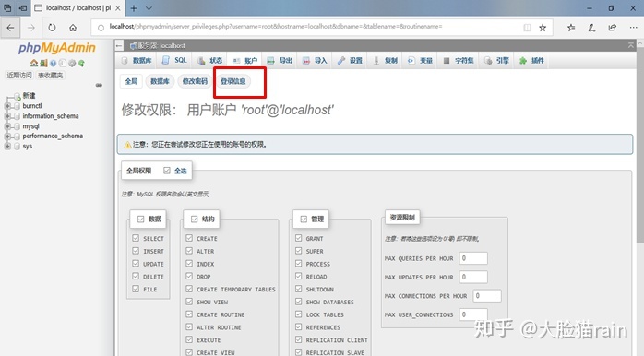
Task: Click the favorites star in address bar
Action: pos(543,28)
